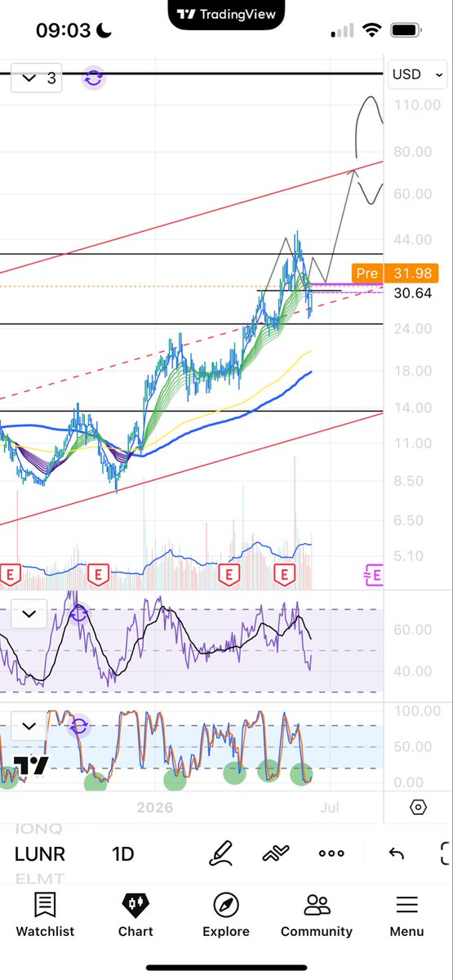Viewport: 453px width, 980px height.
Task: Tap the 2026 label on time axis
Action: click(x=156, y=808)
